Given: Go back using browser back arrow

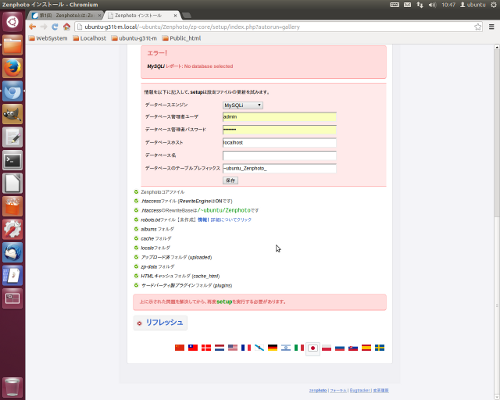Looking at the screenshot, I should click(32, 27).
